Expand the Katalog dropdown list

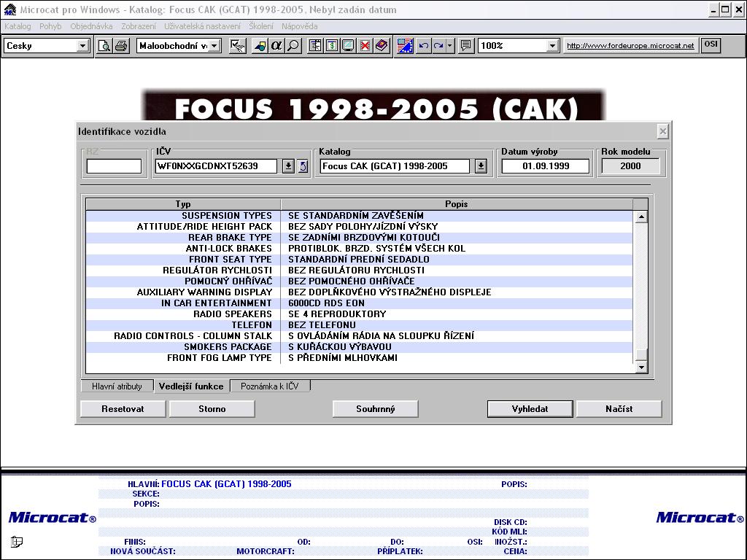tap(481, 166)
